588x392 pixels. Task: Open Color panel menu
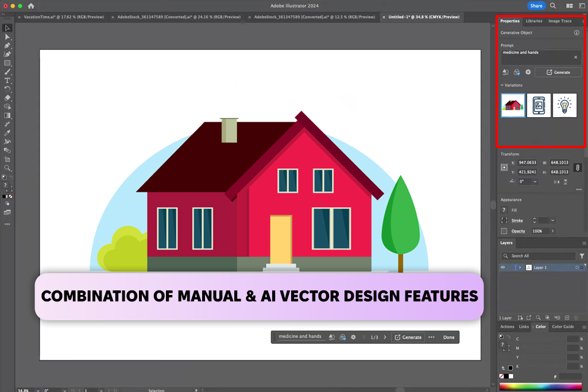[x=584, y=327]
